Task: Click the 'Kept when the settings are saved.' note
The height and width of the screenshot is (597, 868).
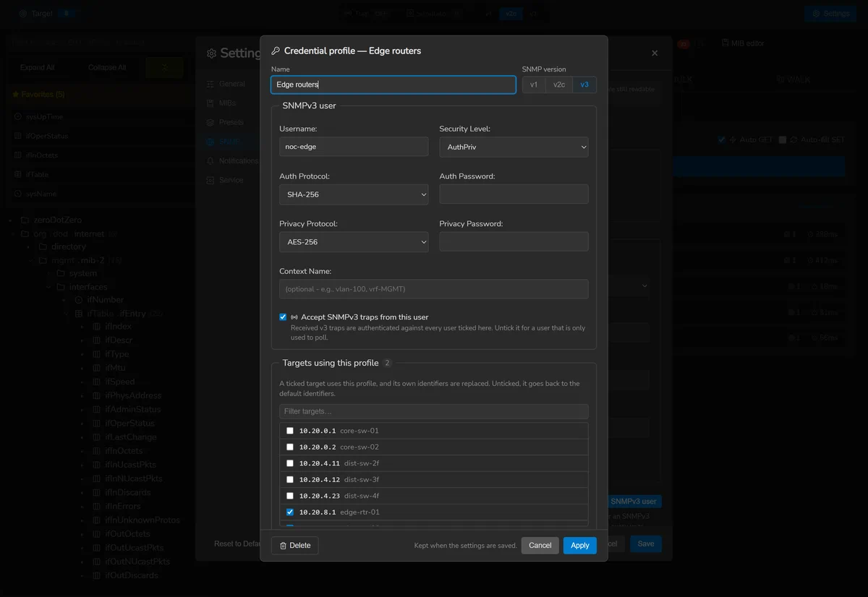Action: (x=466, y=546)
